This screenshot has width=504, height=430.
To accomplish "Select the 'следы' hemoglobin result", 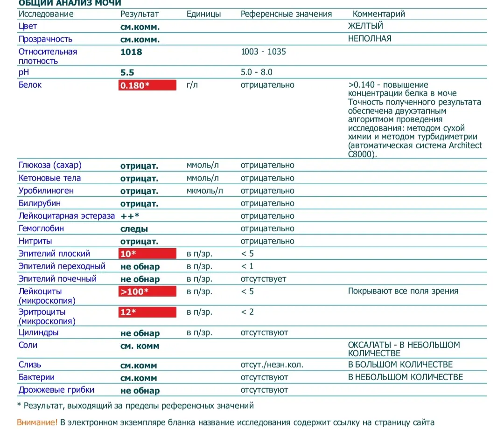I will coord(134,229).
